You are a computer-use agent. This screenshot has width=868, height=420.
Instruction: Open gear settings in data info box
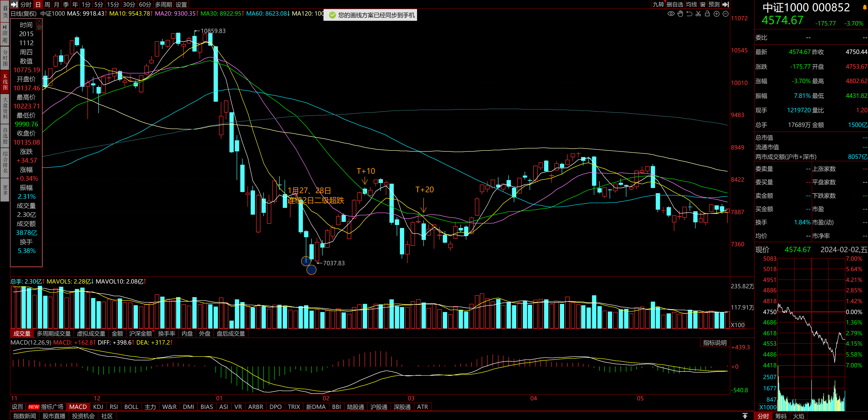39,27
